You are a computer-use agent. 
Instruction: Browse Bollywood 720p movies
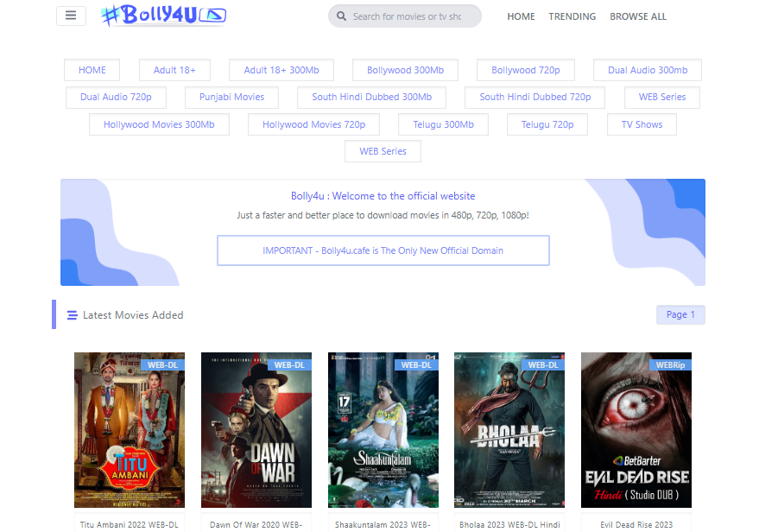tap(526, 70)
